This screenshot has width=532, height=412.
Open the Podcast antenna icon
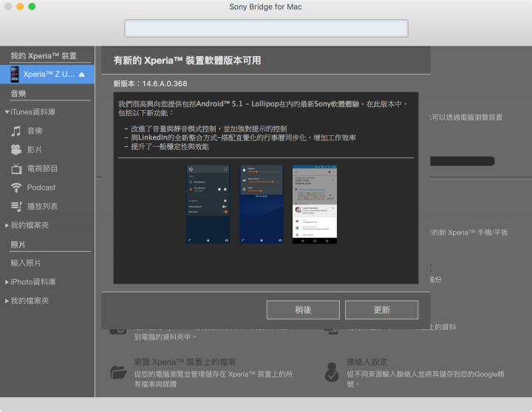click(x=16, y=188)
